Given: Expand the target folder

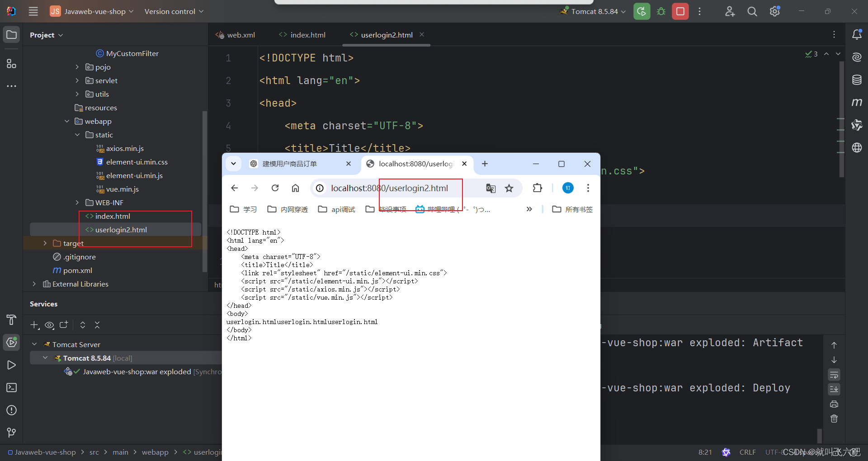Looking at the screenshot, I should 45,243.
